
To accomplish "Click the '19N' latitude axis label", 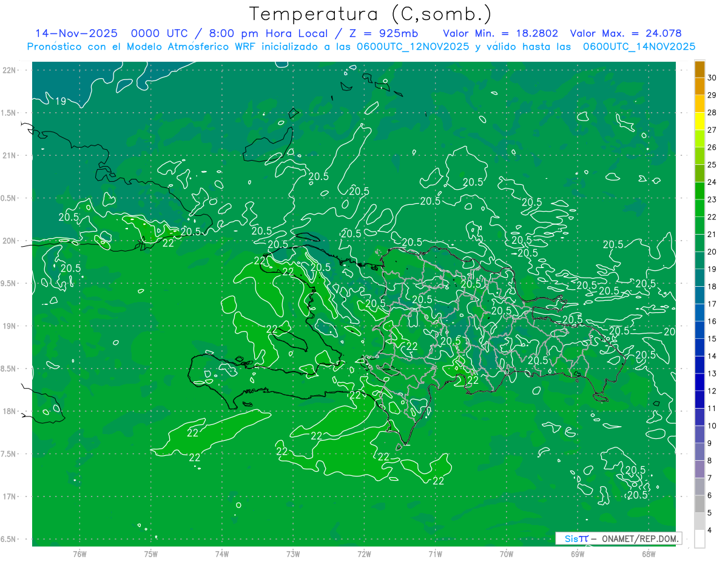I will [x=9, y=326].
